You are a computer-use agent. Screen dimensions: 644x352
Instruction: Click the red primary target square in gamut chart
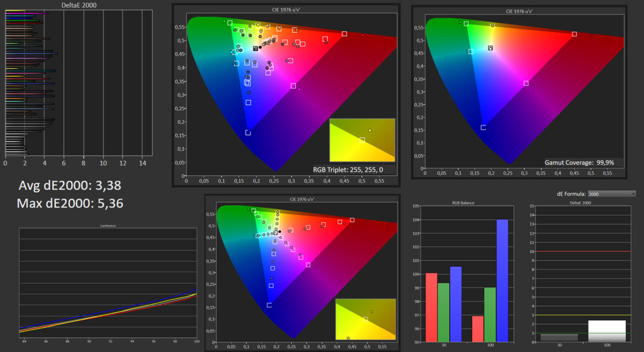[x=574, y=34]
